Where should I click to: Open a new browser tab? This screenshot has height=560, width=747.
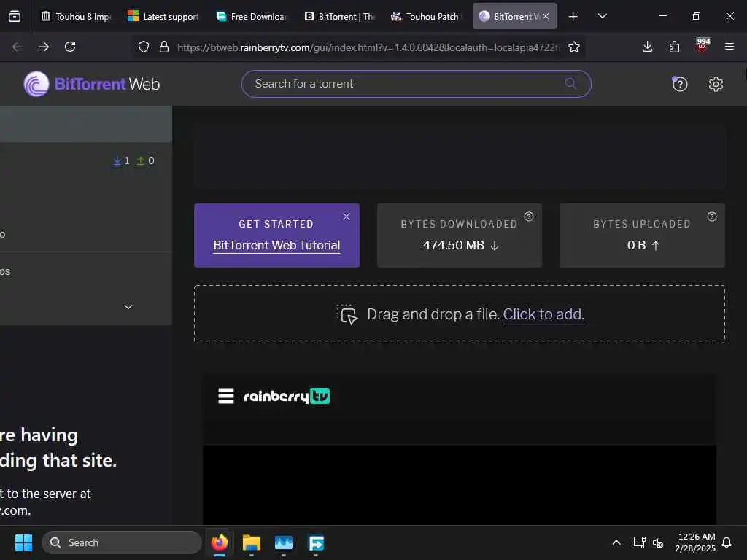coord(573,17)
